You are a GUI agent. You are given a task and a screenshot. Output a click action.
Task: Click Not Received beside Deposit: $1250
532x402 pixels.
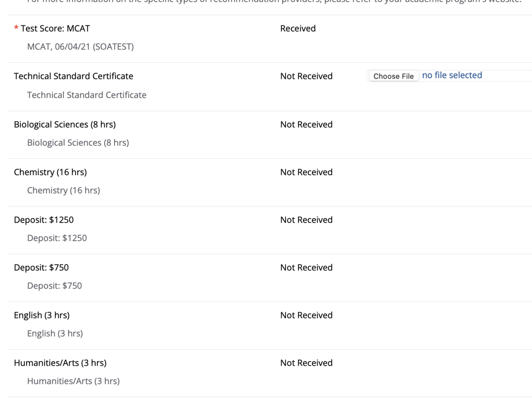pos(306,220)
